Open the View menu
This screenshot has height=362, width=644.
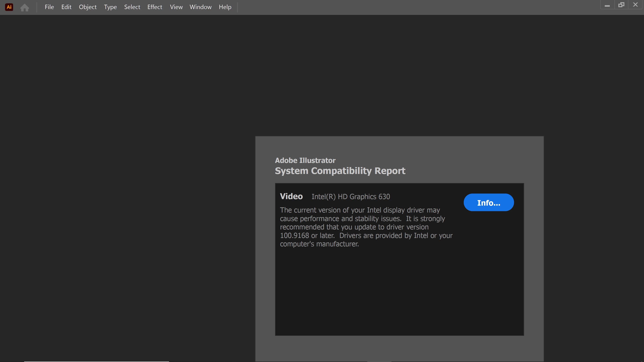pos(176,7)
